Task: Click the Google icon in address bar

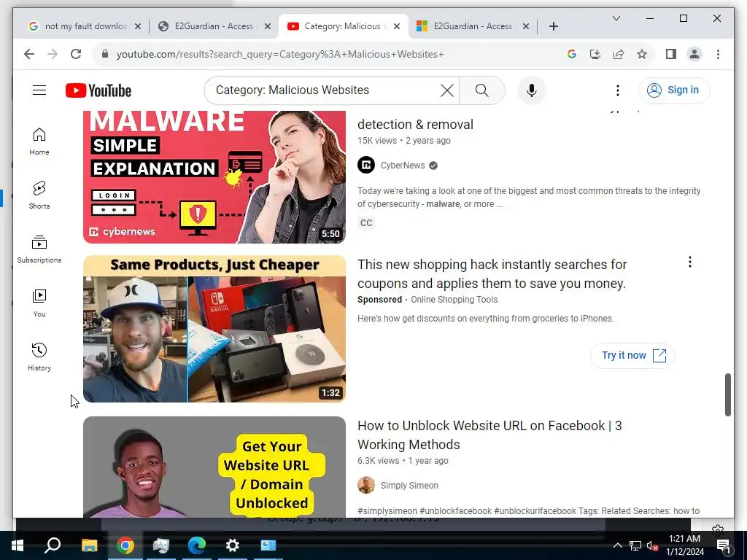Action: [572, 54]
